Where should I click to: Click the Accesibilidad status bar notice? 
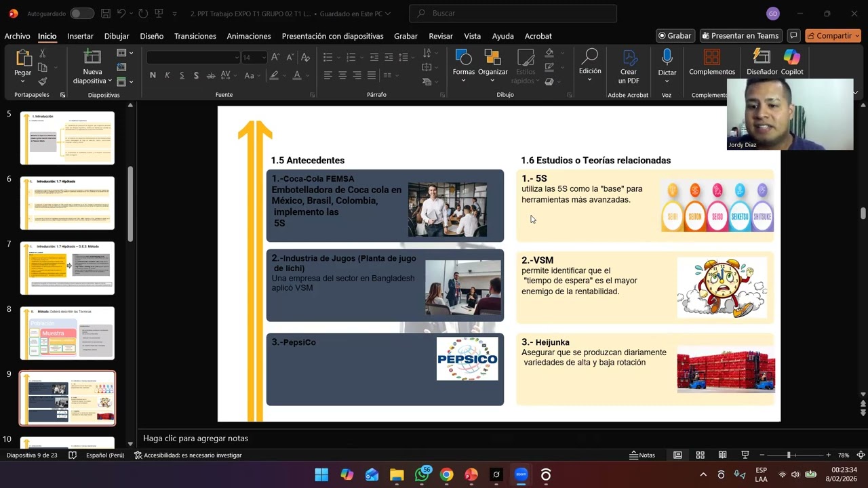click(x=188, y=455)
